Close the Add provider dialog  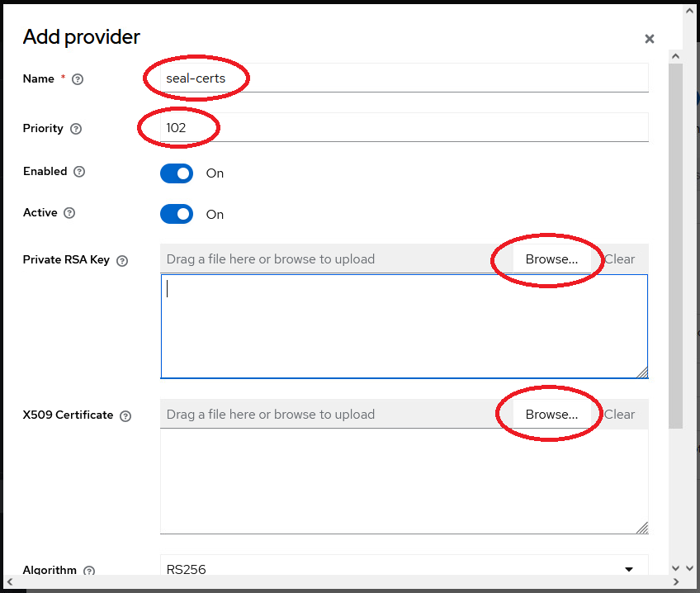click(650, 39)
